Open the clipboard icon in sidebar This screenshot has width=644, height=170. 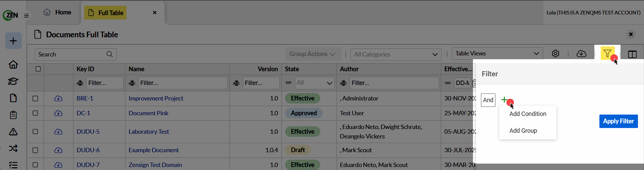13,115
